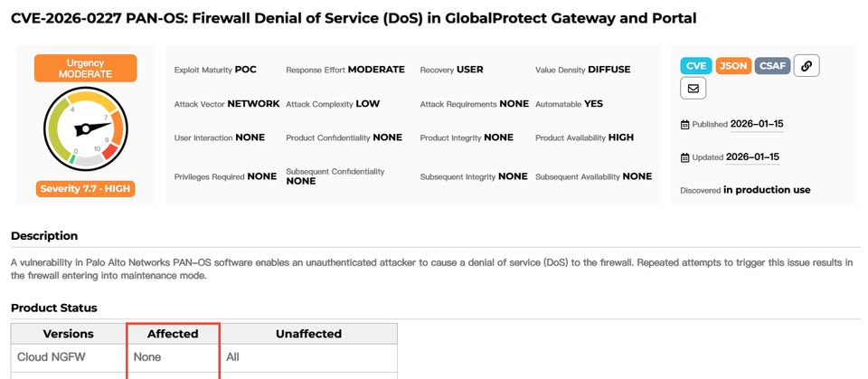Click the Affected column header

(173, 334)
